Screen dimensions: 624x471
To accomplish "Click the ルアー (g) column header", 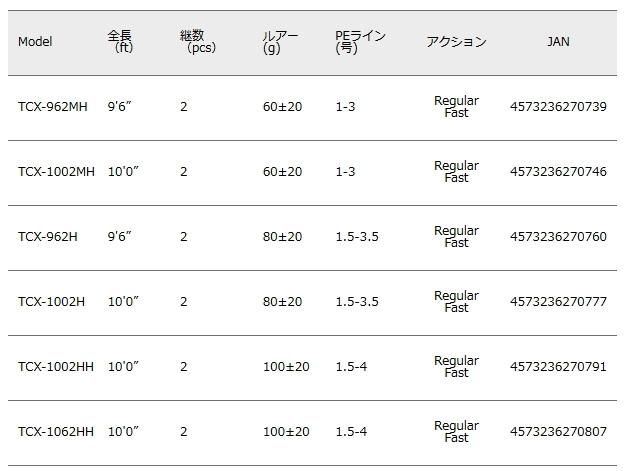I will (x=279, y=42).
